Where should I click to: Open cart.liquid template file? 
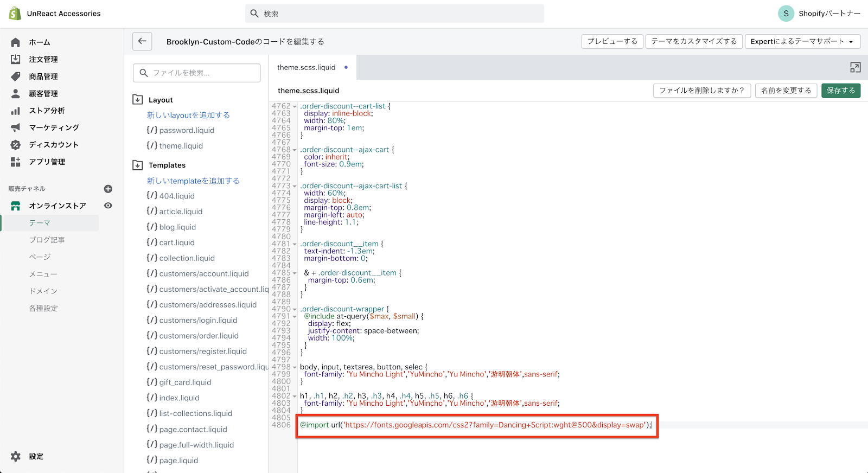coord(177,242)
